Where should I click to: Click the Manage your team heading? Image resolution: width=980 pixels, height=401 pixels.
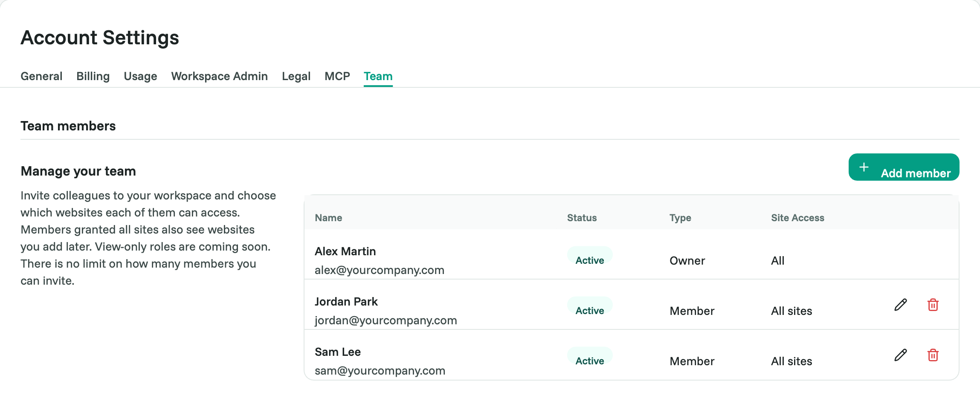[x=78, y=171]
